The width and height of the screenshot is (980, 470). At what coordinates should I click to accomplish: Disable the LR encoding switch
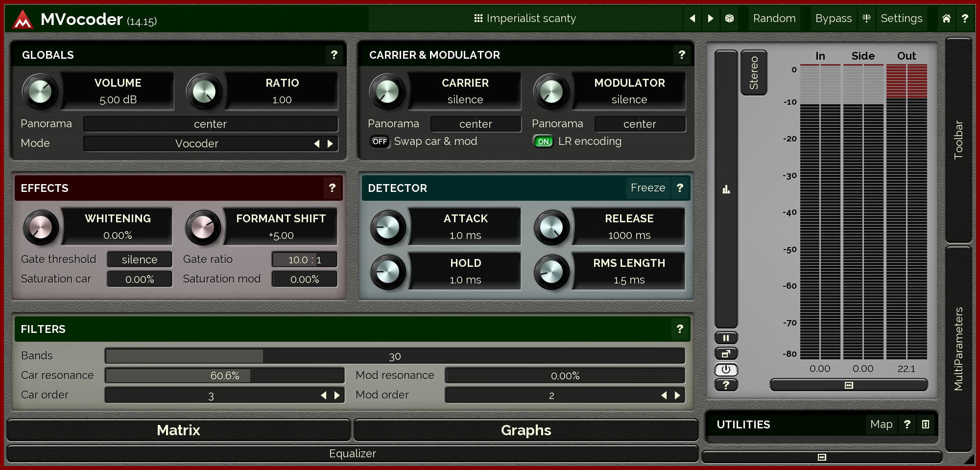tap(543, 141)
